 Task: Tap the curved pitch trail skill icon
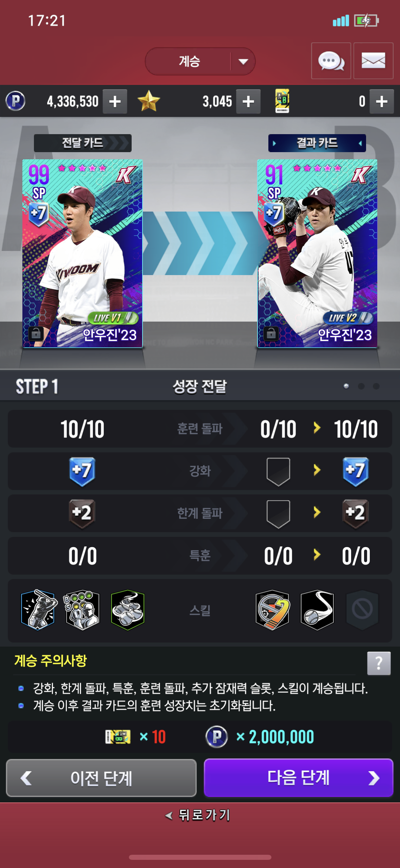(x=317, y=610)
